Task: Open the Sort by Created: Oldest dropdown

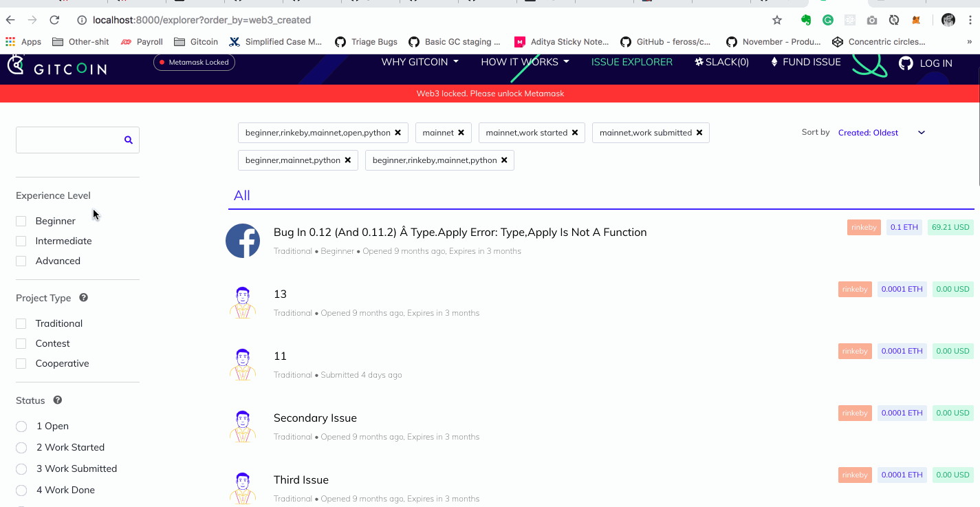Action: tap(882, 133)
